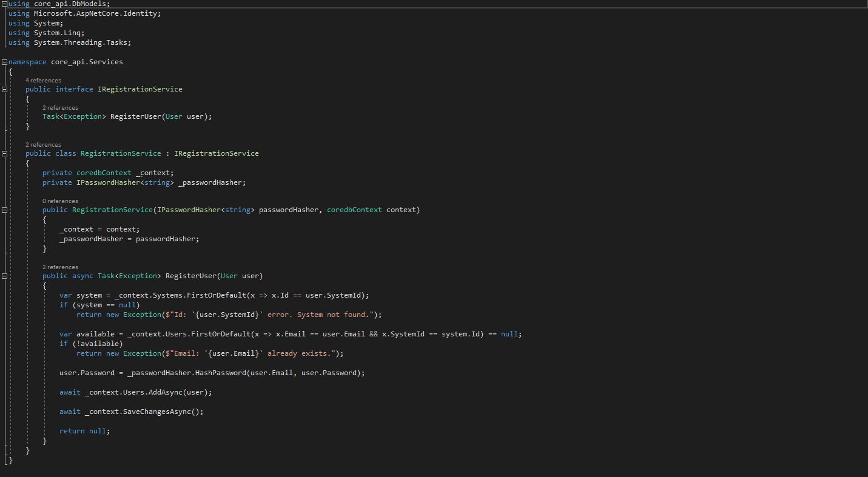The width and height of the screenshot is (868, 477).
Task: Collapse the IRegistrationService interface block
Action: click(5, 89)
